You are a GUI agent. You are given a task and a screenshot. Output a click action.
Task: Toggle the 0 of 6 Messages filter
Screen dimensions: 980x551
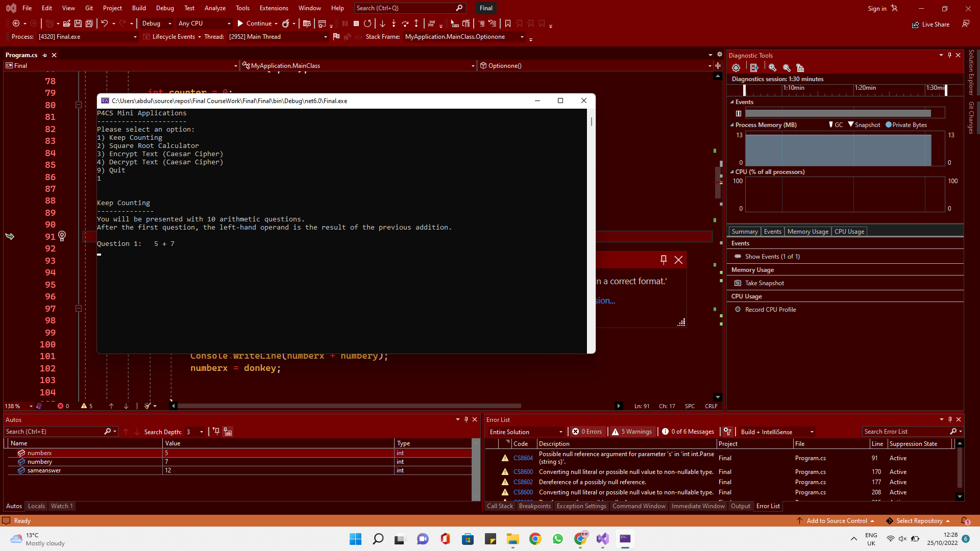(x=688, y=432)
